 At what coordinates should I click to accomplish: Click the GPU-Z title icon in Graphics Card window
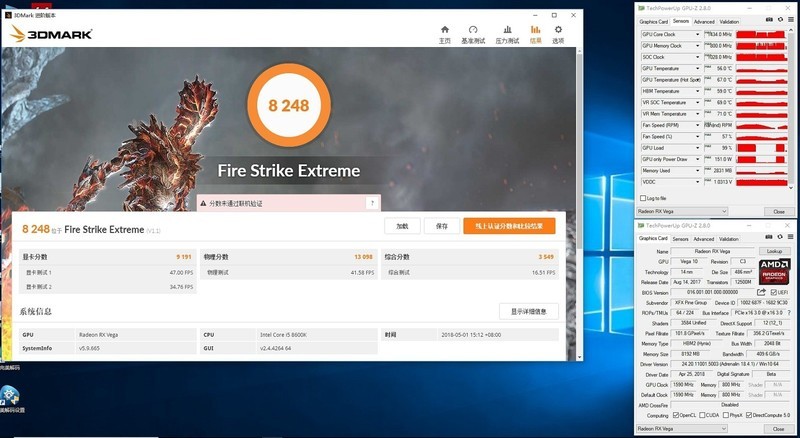[x=641, y=226]
